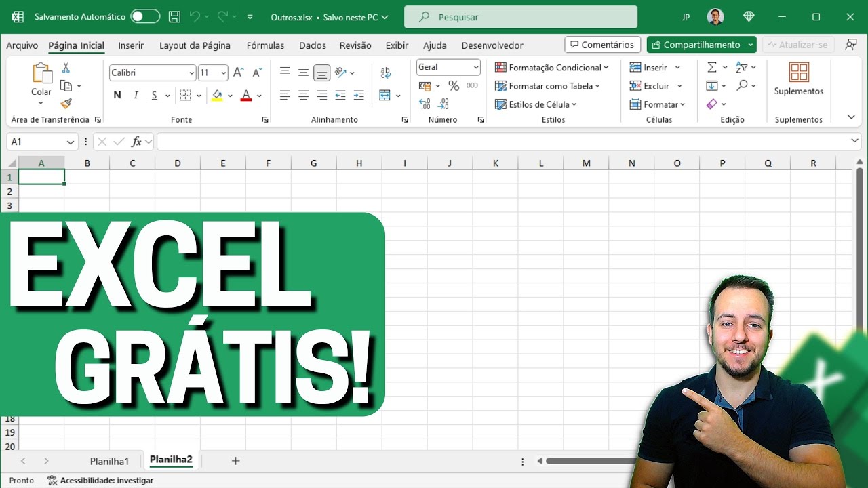Increase indent
The image size is (868, 488).
tap(359, 96)
